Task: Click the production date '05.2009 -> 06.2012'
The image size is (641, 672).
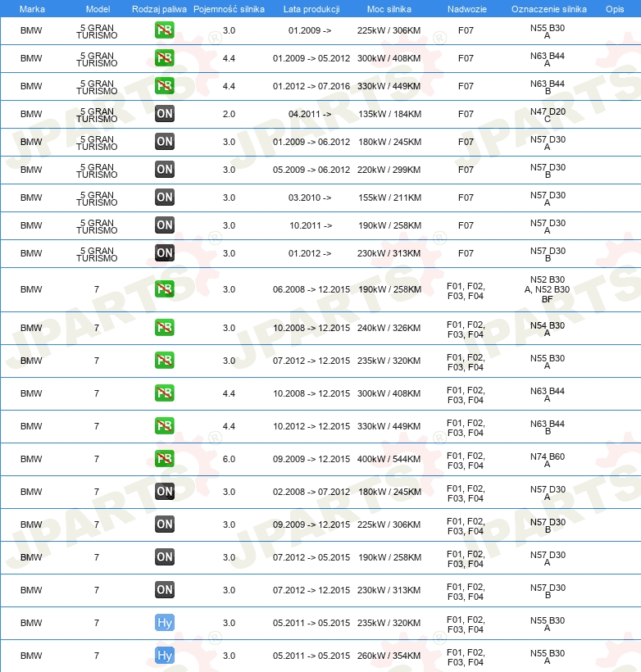Action: 311,170
